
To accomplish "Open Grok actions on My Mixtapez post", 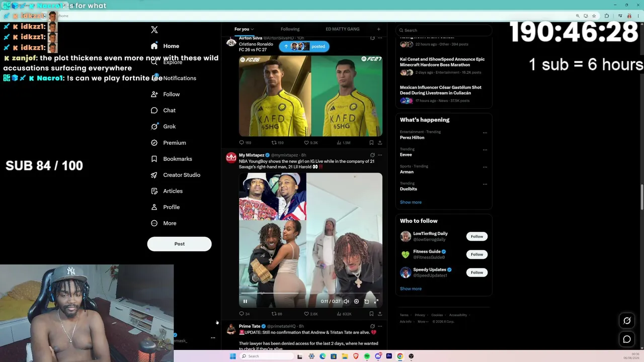I will click(372, 155).
